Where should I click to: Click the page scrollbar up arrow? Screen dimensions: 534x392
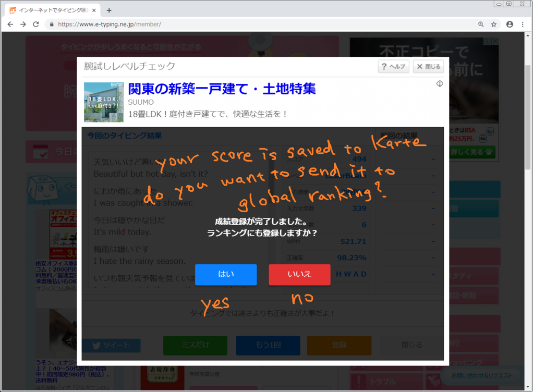point(528,35)
